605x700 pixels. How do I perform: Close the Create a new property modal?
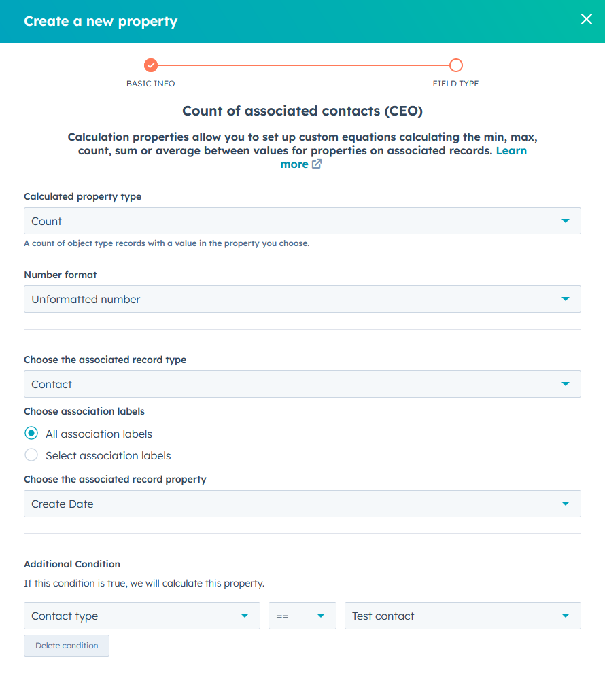(586, 19)
